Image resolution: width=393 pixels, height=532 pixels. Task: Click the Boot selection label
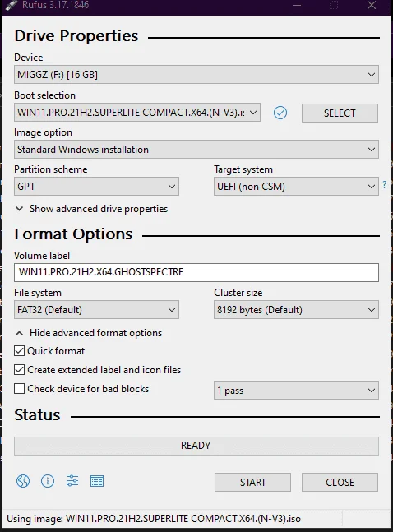click(44, 95)
